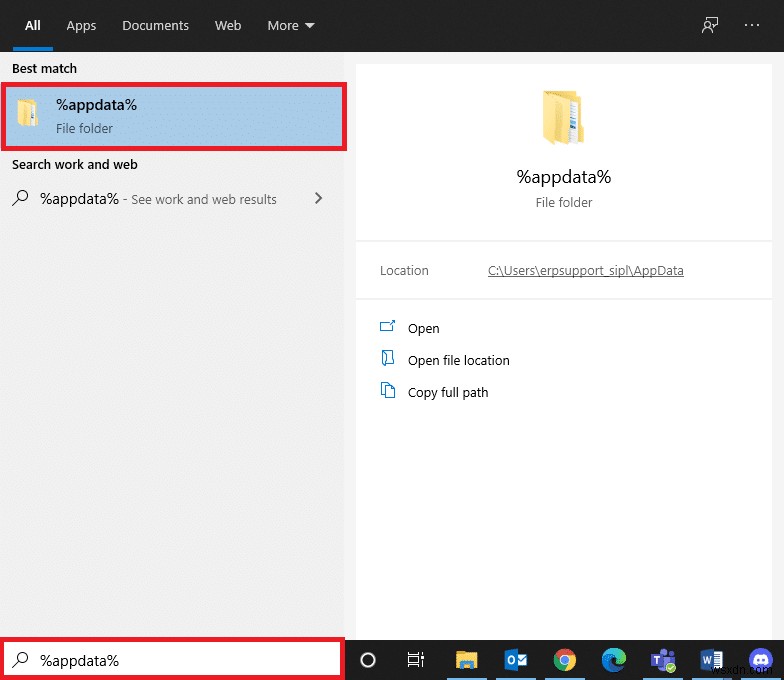Click Copy full path action
The height and width of the screenshot is (680, 784).
coord(447,393)
